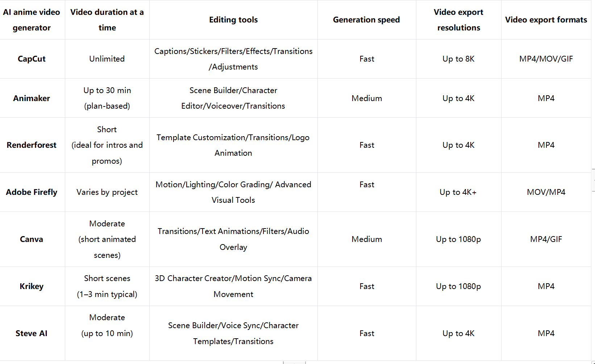Select the MOV/MP4 cell for Adobe Firefly
The height and width of the screenshot is (364, 595).
(546, 192)
